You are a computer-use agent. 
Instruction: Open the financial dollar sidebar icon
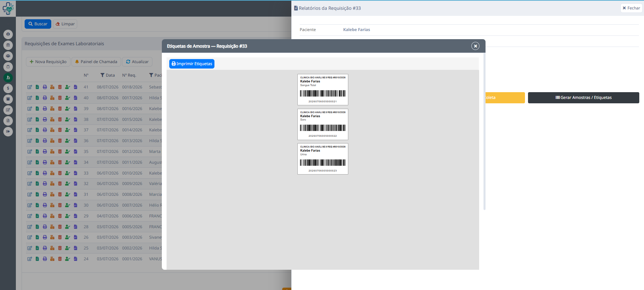pyautogui.click(x=8, y=88)
